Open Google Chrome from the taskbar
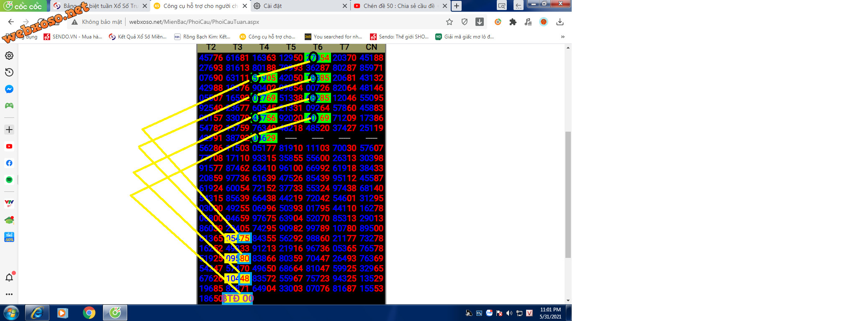Viewport: 868px width, 321px height. (89, 313)
